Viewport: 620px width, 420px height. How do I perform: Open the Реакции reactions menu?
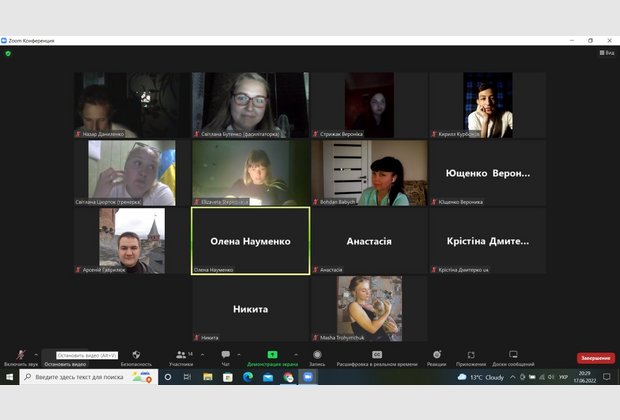(437, 358)
